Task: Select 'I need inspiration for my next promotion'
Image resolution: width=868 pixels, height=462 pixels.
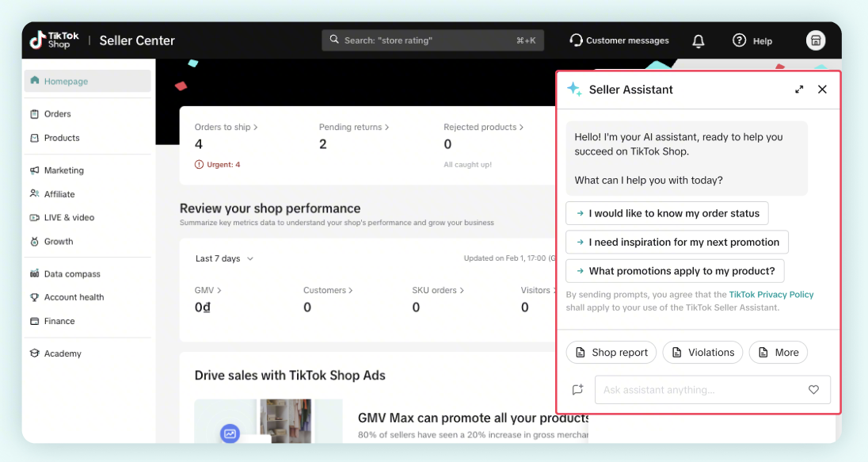Action: 677,242
